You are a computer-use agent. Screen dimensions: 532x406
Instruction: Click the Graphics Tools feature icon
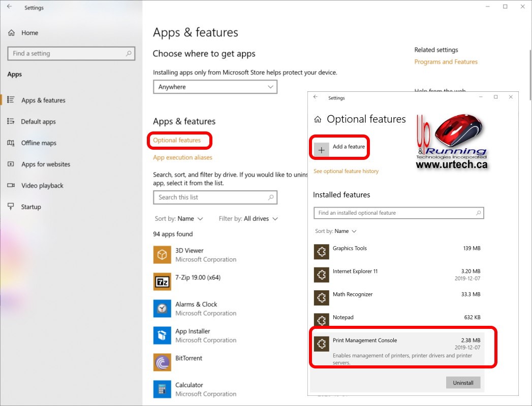point(321,252)
